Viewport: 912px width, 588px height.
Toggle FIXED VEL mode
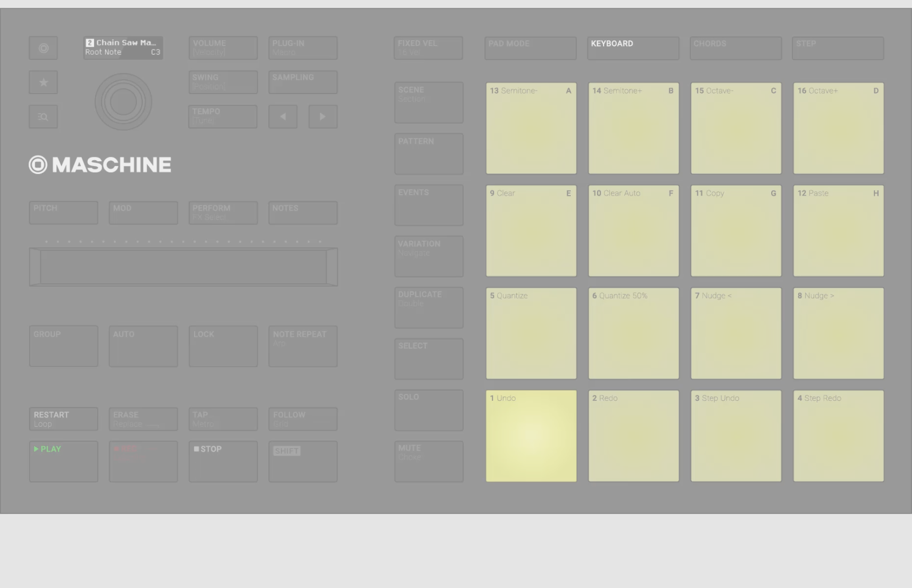429,48
